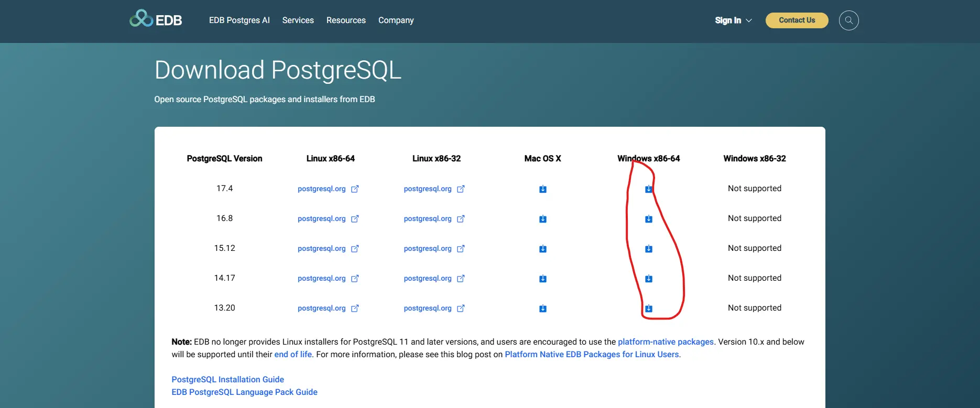Download PostgreSQL 14.17 for Mac OS X
Screen dimensions: 980x408
point(542,279)
